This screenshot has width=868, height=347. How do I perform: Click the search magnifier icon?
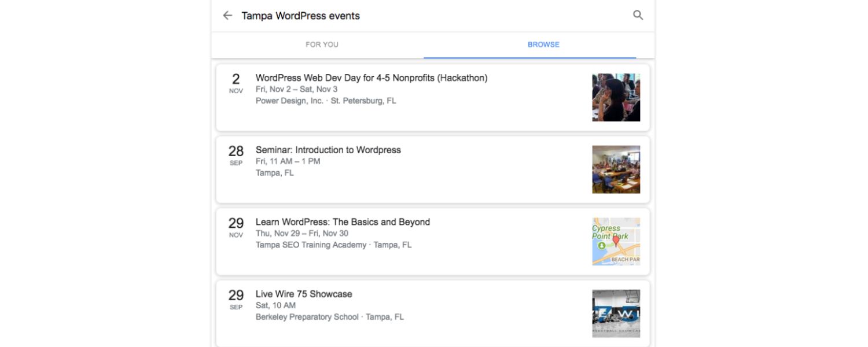coord(638,16)
